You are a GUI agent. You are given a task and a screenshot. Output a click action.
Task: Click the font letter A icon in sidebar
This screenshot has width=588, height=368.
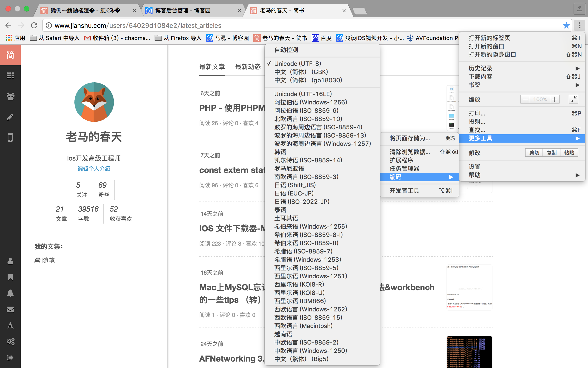click(x=10, y=325)
